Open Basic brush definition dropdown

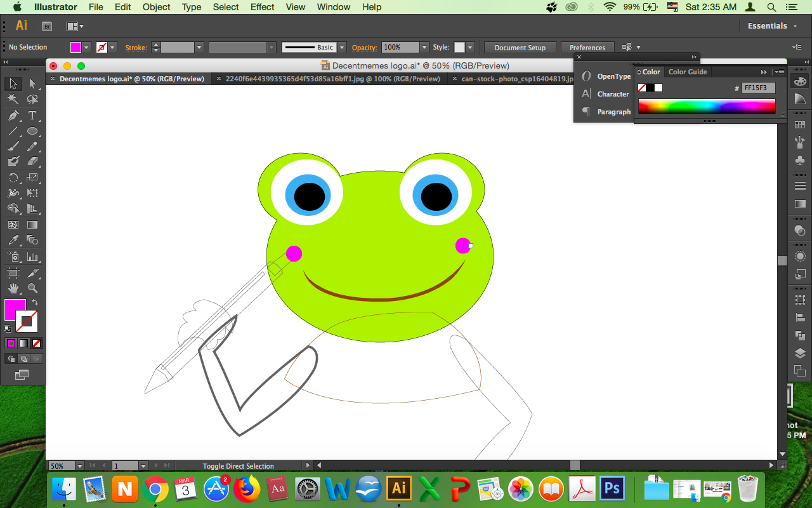coord(342,48)
